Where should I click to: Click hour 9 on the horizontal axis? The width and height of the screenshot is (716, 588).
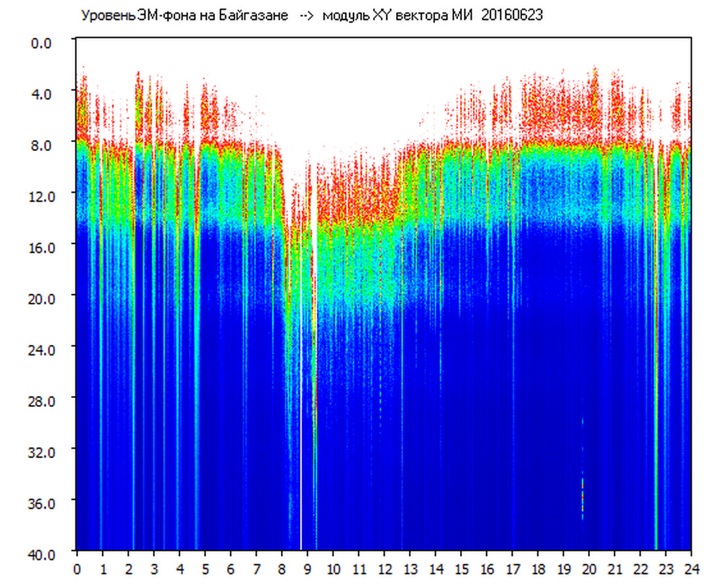pos(308,569)
